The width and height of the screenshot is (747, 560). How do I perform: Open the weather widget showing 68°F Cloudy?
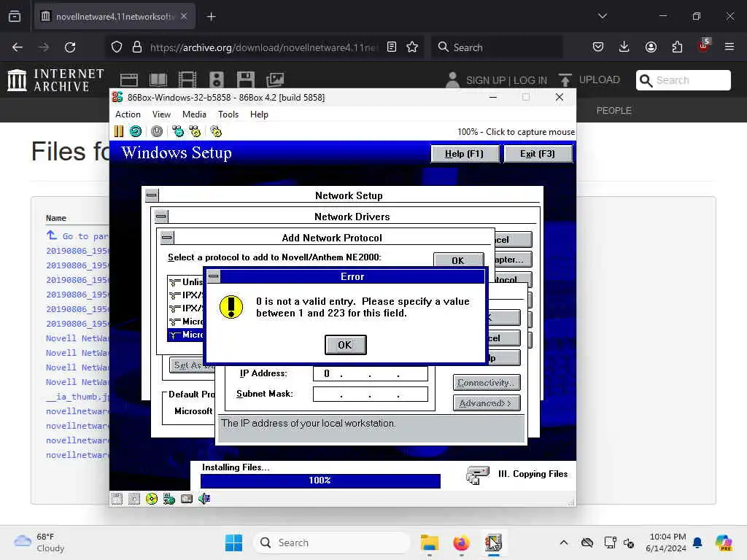[39, 542]
